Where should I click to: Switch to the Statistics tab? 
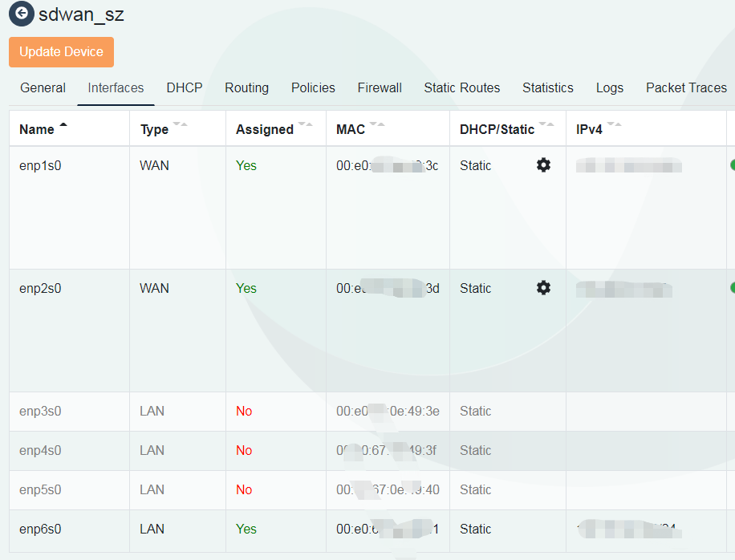point(548,88)
